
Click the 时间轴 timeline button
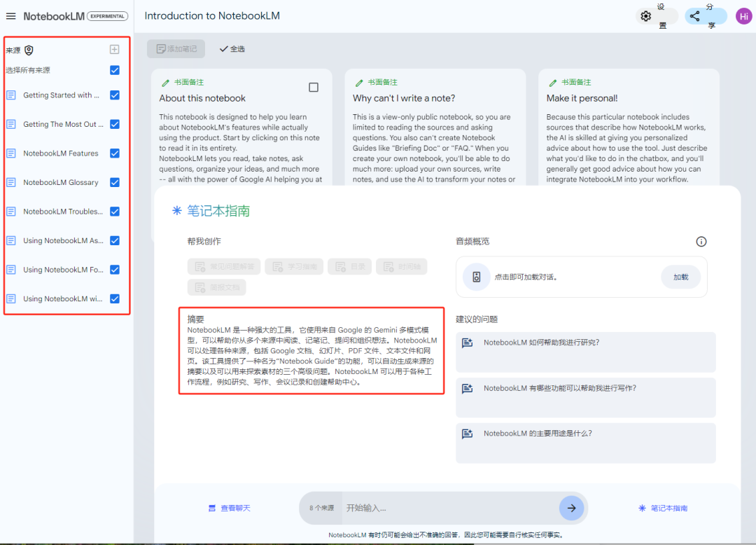click(402, 267)
